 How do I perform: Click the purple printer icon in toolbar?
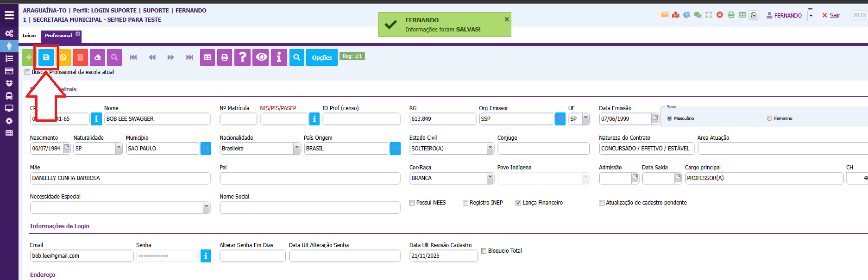pos(225,57)
